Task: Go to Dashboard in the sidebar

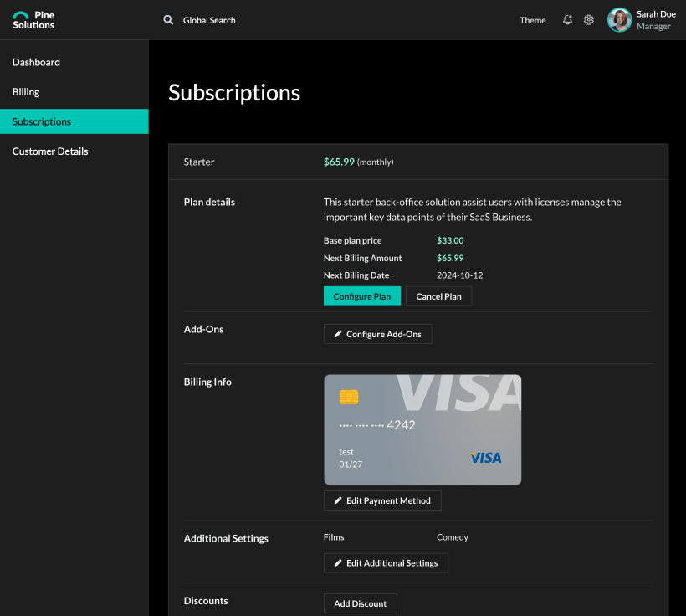Action: click(x=36, y=62)
